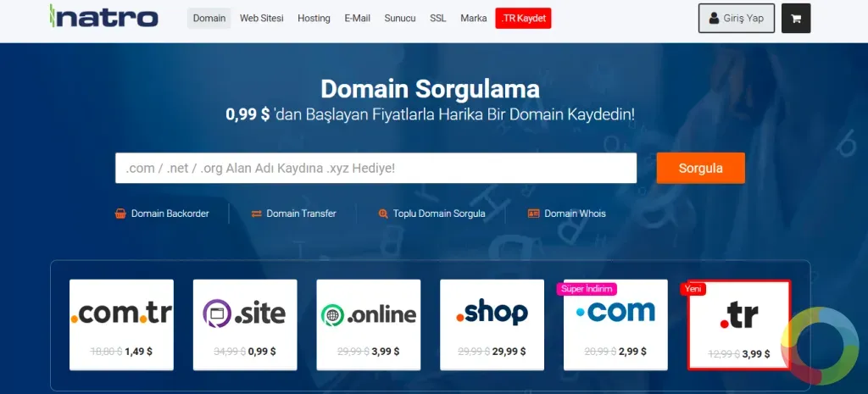
Task: Click the user icon in Giriş Yap
Action: coord(714,19)
